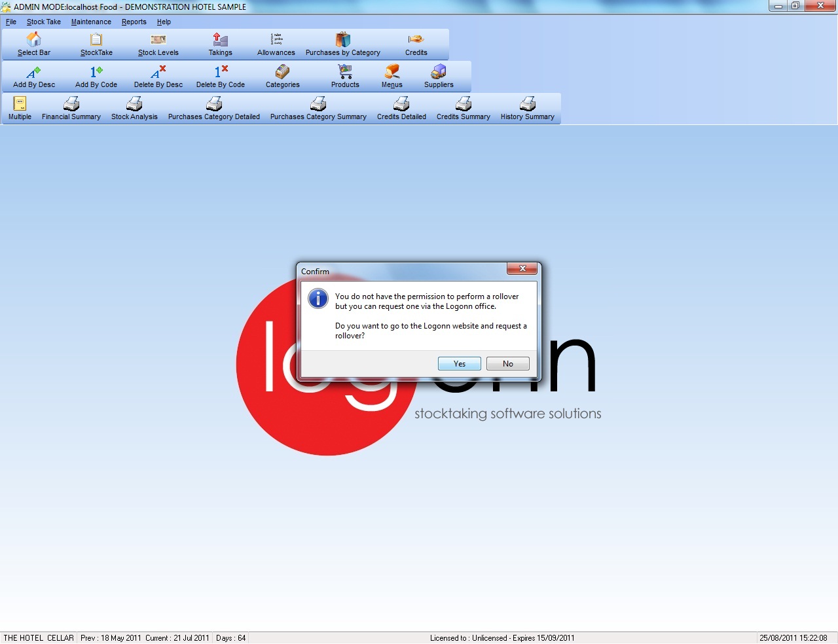Select the blue information icon in the Confirm dialog
Screen dimensions: 838x644
(x=318, y=298)
